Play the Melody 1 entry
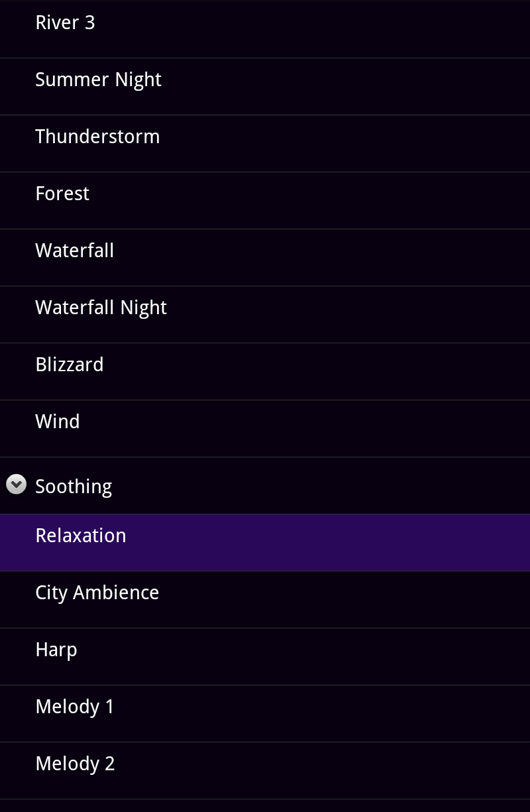This screenshot has width=530, height=812. pos(75,707)
